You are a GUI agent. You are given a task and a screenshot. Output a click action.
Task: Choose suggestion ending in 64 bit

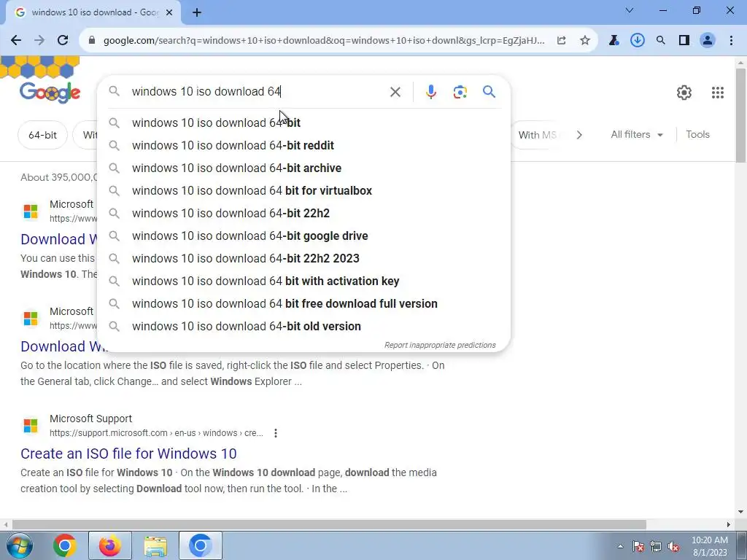tap(304, 122)
